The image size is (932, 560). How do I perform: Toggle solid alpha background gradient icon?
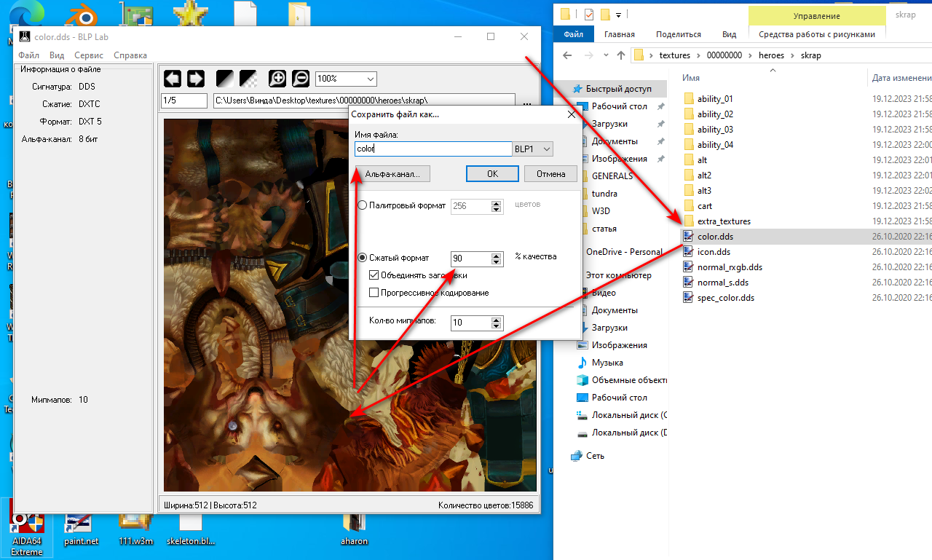point(225,79)
